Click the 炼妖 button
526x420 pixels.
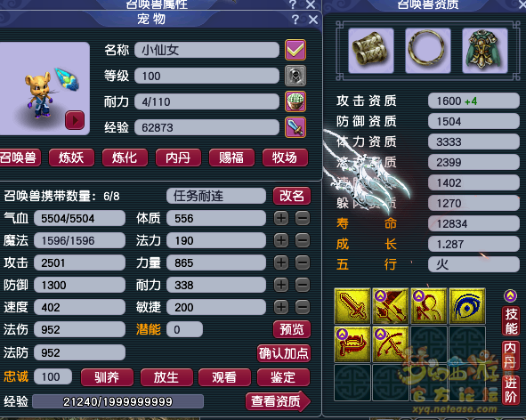pyautogui.click(x=71, y=157)
